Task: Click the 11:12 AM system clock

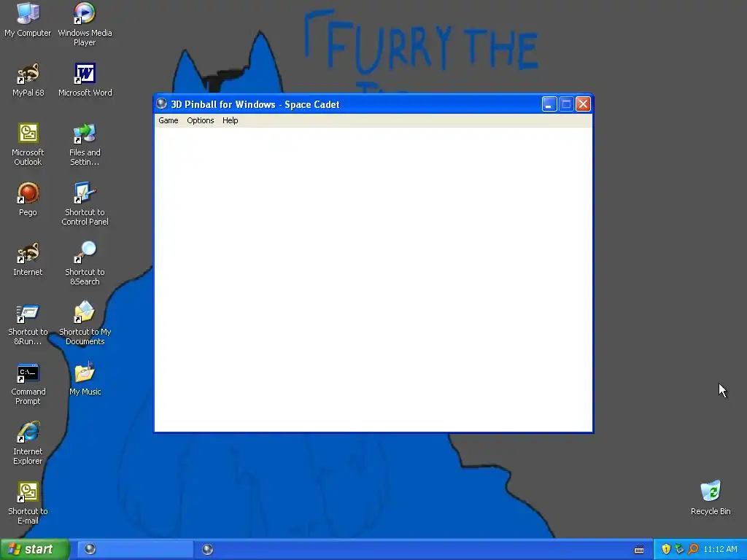Action: (x=720, y=549)
